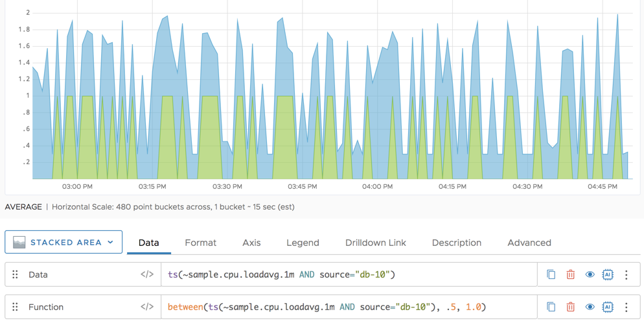Toggle visibility of the Function query
Image resolution: width=644 pixels, height=327 pixels.
point(590,307)
